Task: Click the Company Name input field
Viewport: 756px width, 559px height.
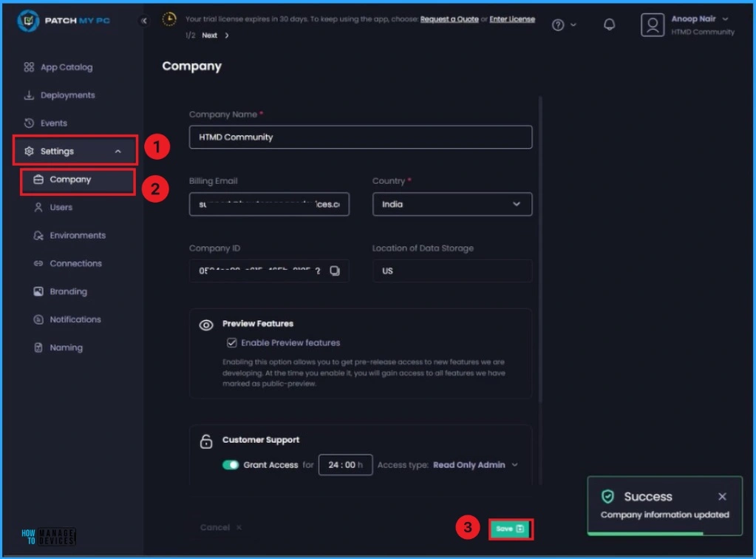Action: click(361, 137)
